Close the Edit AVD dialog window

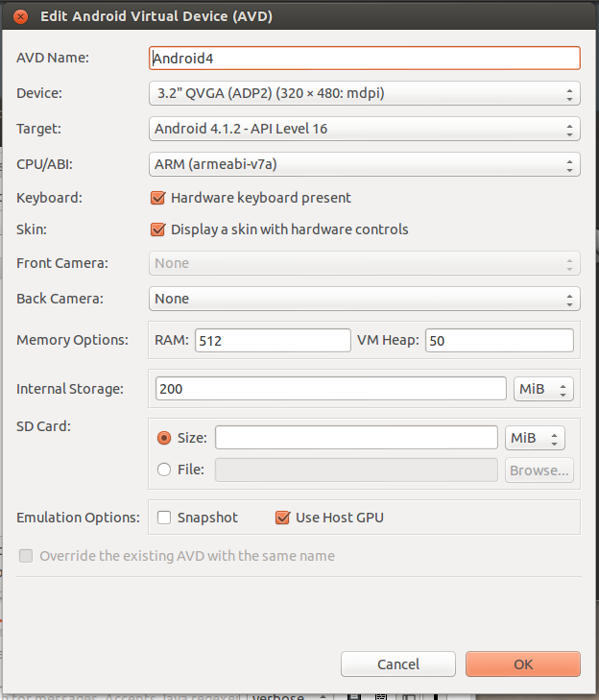20,16
